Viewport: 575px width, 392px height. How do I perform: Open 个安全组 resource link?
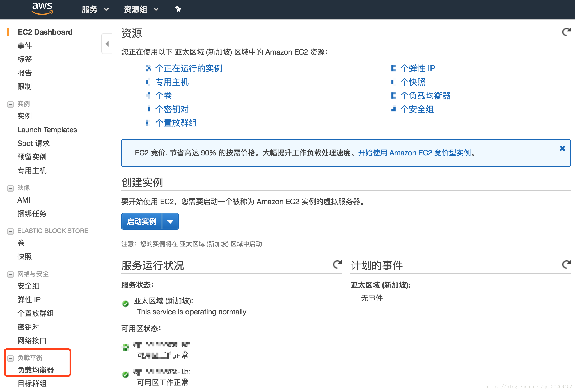(417, 109)
